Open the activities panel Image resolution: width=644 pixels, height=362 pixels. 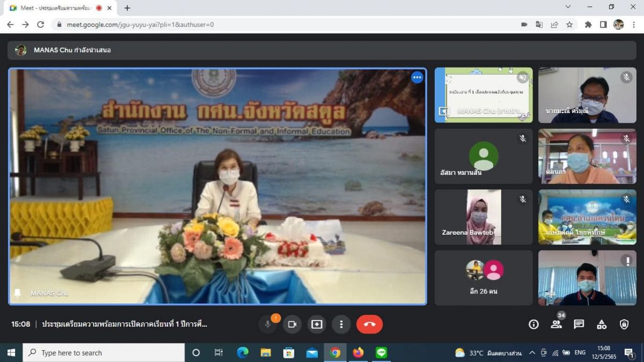[x=602, y=324]
